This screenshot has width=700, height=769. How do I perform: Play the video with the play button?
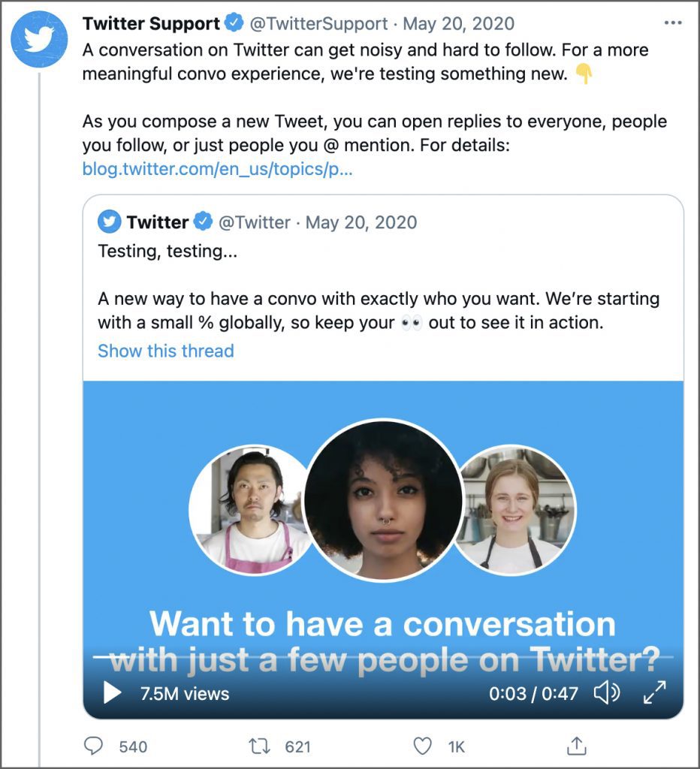113,692
